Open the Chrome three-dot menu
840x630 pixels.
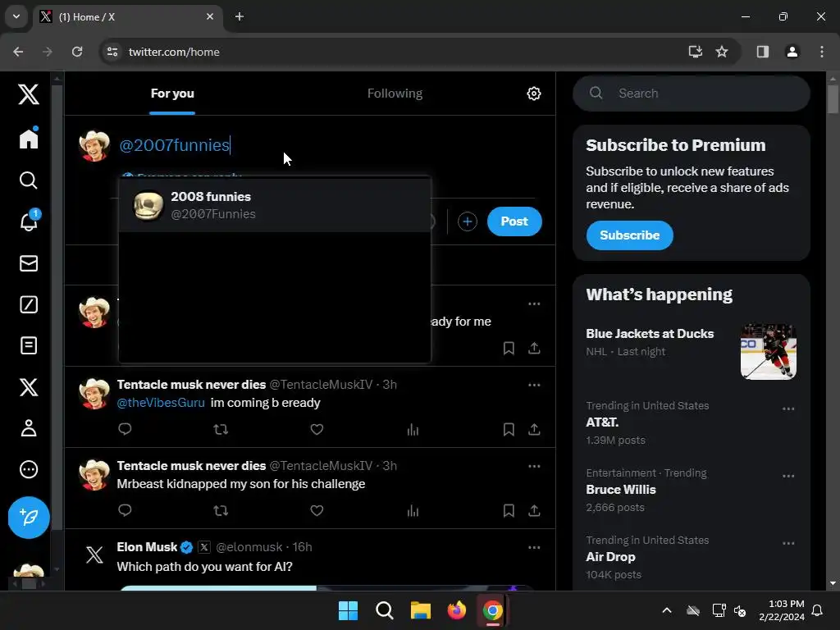click(821, 52)
